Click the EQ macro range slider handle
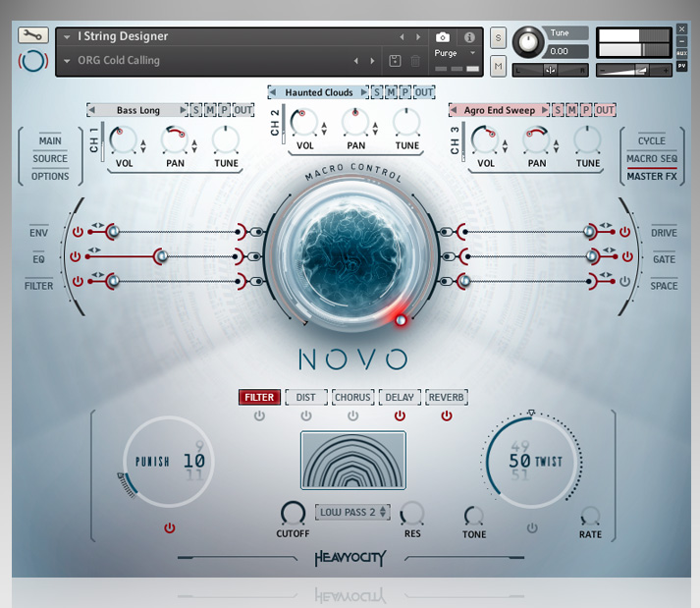Screen dimensions: 700x608 (161, 256)
